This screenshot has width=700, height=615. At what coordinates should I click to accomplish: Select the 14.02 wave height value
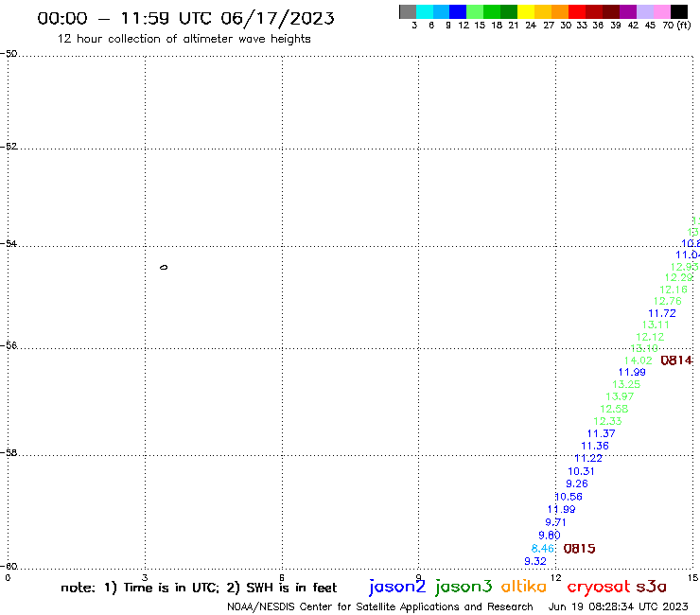pos(638,360)
